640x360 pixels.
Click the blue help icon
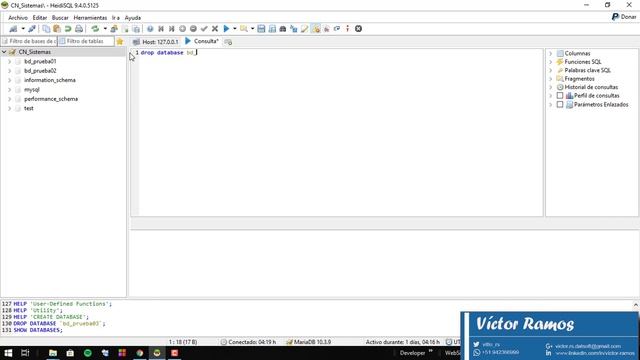pyautogui.click(x=150, y=29)
